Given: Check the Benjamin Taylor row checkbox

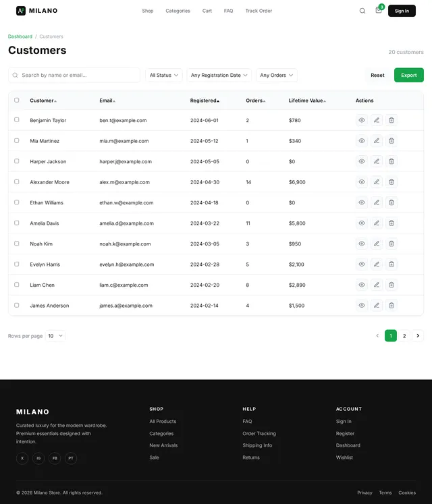Looking at the screenshot, I should click(x=17, y=120).
